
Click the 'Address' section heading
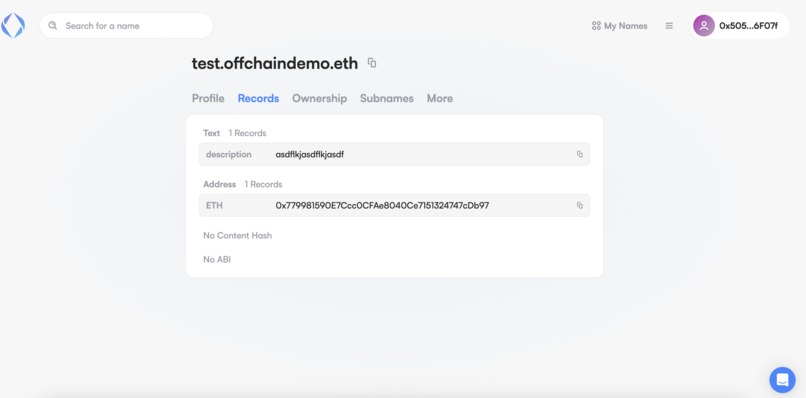coord(219,184)
